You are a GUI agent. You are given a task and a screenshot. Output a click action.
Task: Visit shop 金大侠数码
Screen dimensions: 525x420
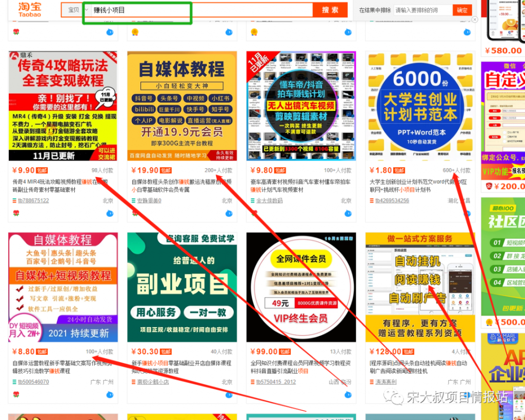[270, 201]
